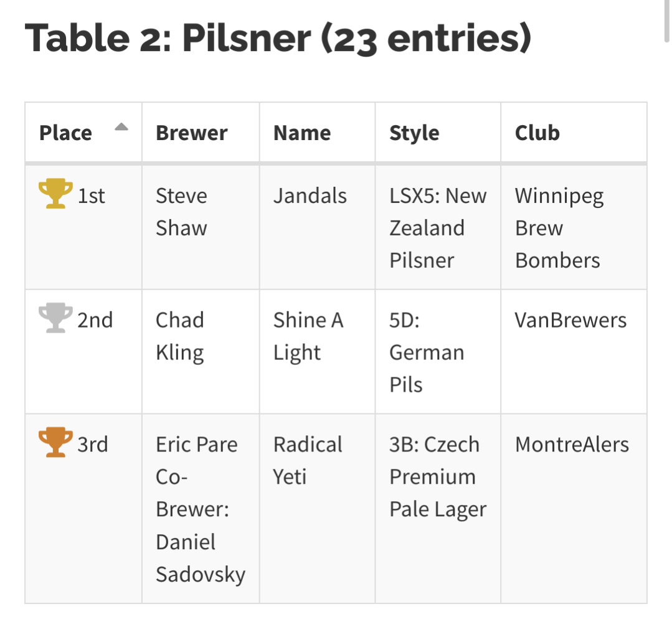Click the MontreAlers club cell

click(x=572, y=445)
